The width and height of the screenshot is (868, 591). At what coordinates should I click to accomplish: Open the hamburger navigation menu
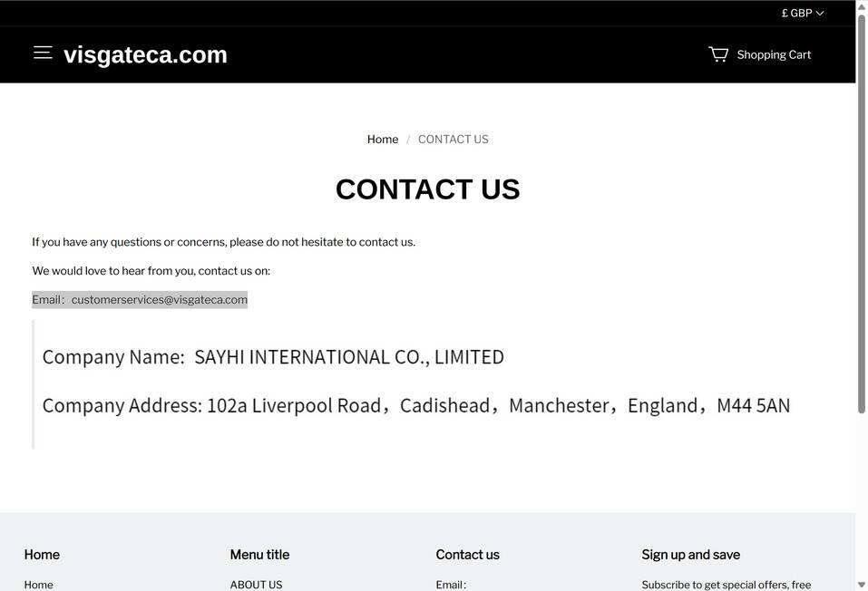pos(43,53)
